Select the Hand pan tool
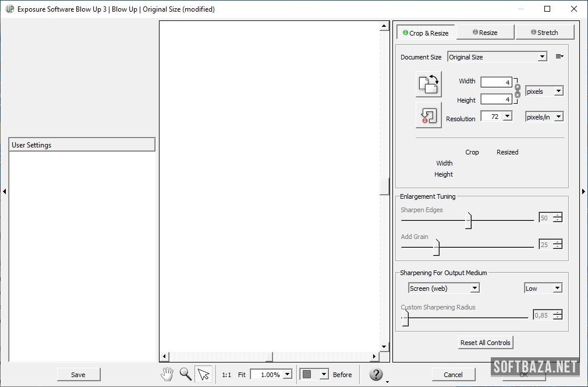This screenshot has width=588, height=387. coord(167,374)
